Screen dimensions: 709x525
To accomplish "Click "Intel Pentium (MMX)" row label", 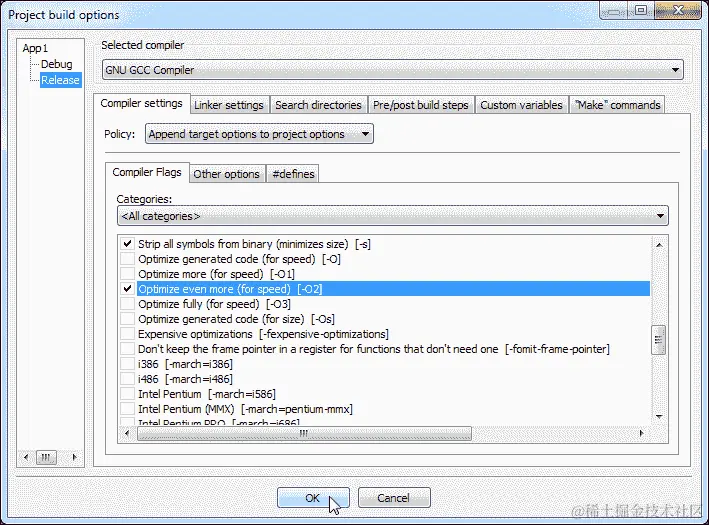I will pyautogui.click(x=246, y=409).
